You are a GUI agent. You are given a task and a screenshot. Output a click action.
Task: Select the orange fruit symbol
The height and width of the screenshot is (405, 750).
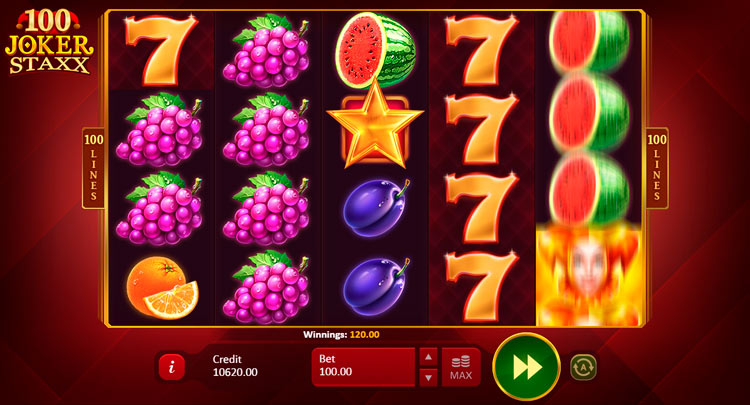pos(163,287)
